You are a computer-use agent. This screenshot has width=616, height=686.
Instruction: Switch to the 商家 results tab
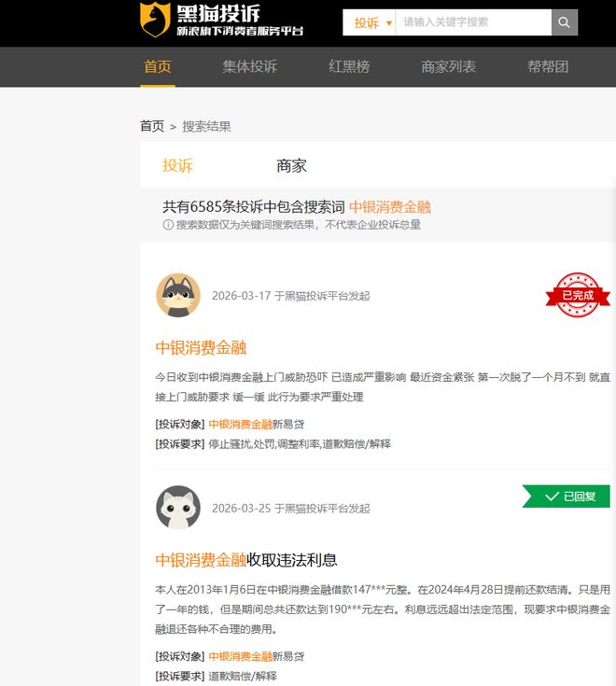tap(291, 166)
